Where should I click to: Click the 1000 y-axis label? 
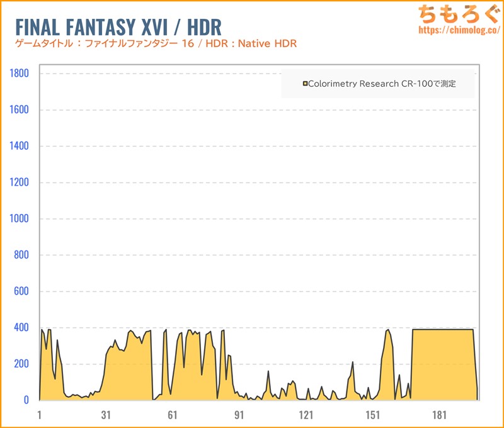click(19, 219)
